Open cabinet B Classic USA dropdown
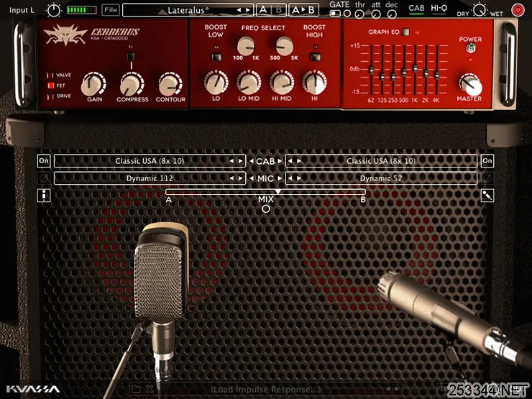The width and height of the screenshot is (532, 399). pyautogui.click(x=381, y=161)
